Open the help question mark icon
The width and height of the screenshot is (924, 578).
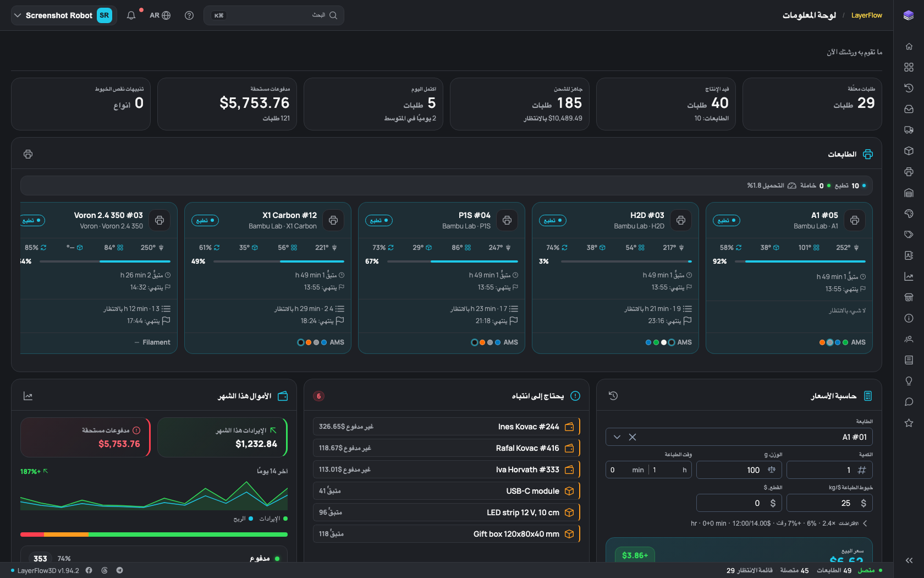(x=189, y=15)
